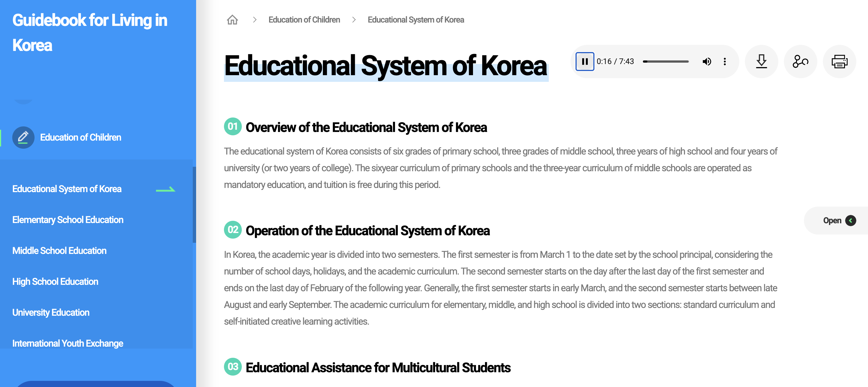Open Elementary School Education page
Image resolution: width=868 pixels, height=387 pixels.
(68, 220)
